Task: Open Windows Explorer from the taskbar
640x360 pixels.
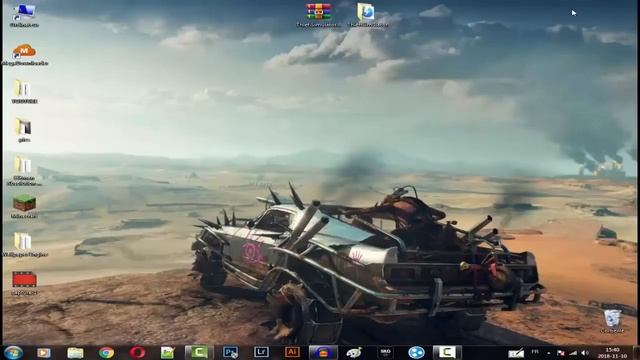Action: 75,353
